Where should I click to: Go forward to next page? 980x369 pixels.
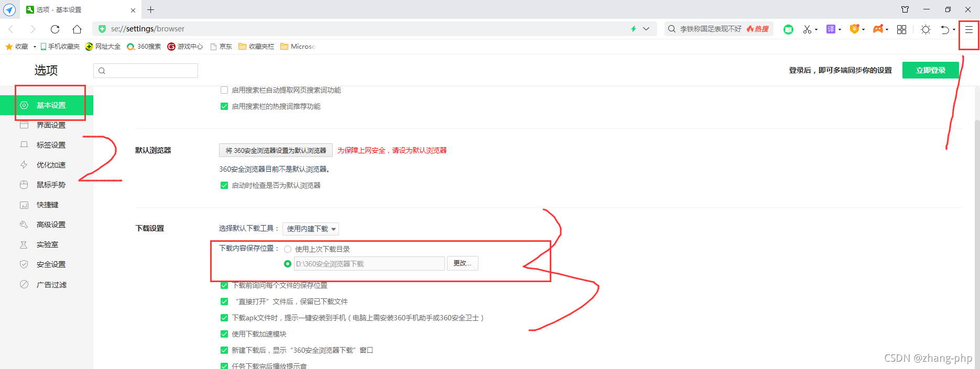tap(33, 29)
